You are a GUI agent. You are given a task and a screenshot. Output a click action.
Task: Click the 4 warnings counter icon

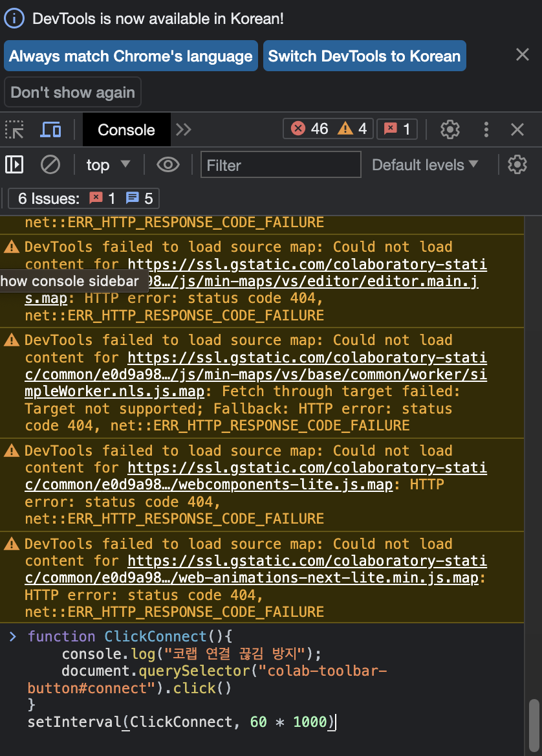click(x=345, y=129)
